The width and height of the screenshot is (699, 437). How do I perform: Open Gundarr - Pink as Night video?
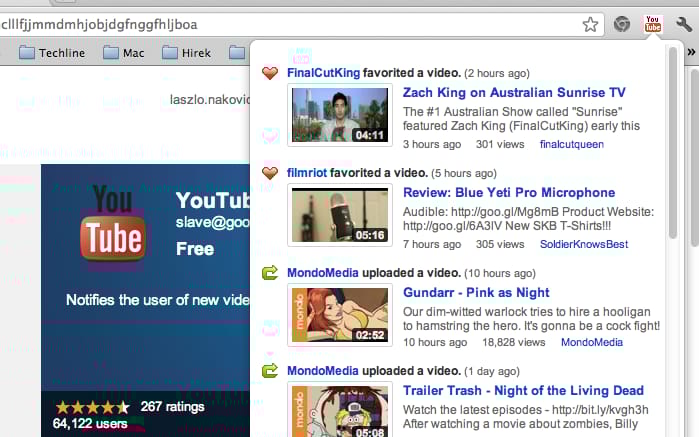pyautogui.click(x=476, y=293)
